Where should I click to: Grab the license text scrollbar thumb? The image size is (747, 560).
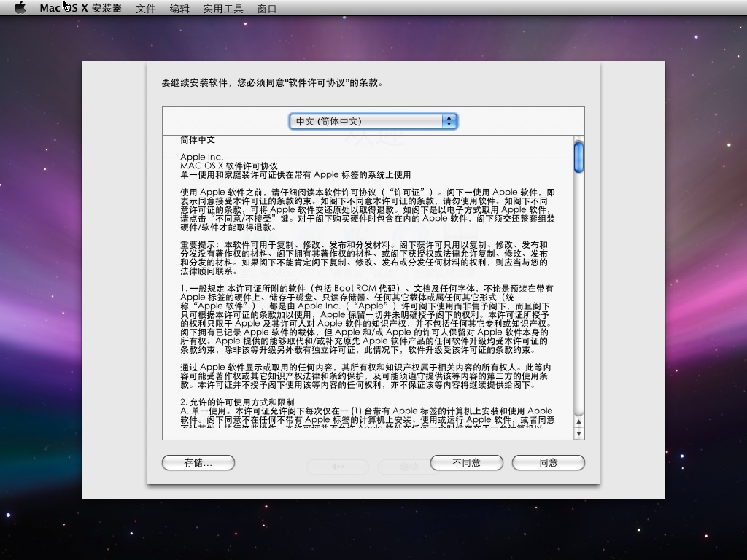(578, 157)
